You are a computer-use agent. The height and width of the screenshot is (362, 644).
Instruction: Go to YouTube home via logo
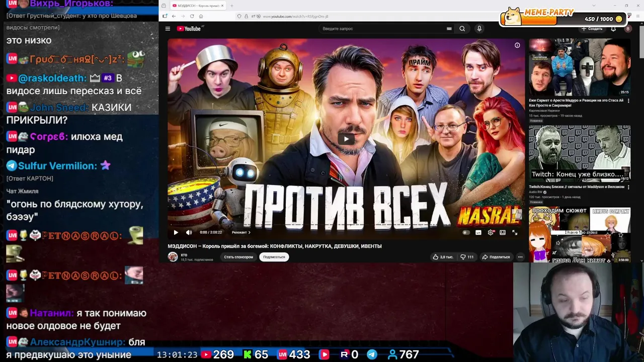[x=189, y=29]
